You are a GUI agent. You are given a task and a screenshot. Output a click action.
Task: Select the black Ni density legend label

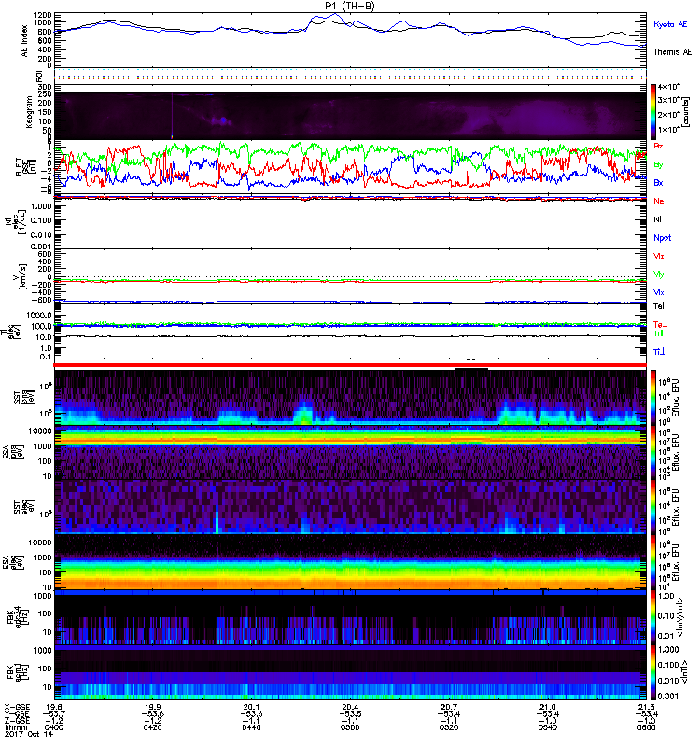coord(657,219)
